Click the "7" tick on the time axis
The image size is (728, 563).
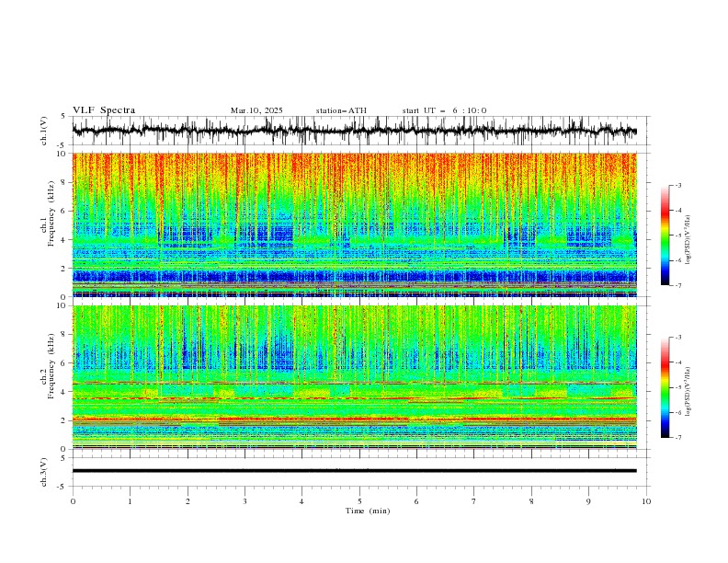pyautogui.click(x=474, y=501)
